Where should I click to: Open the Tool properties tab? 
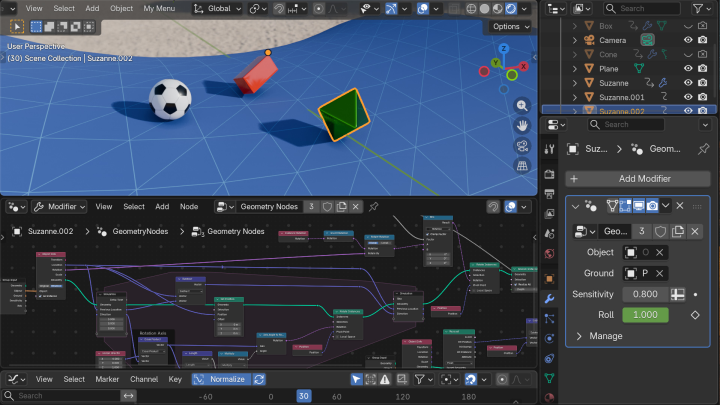549,149
